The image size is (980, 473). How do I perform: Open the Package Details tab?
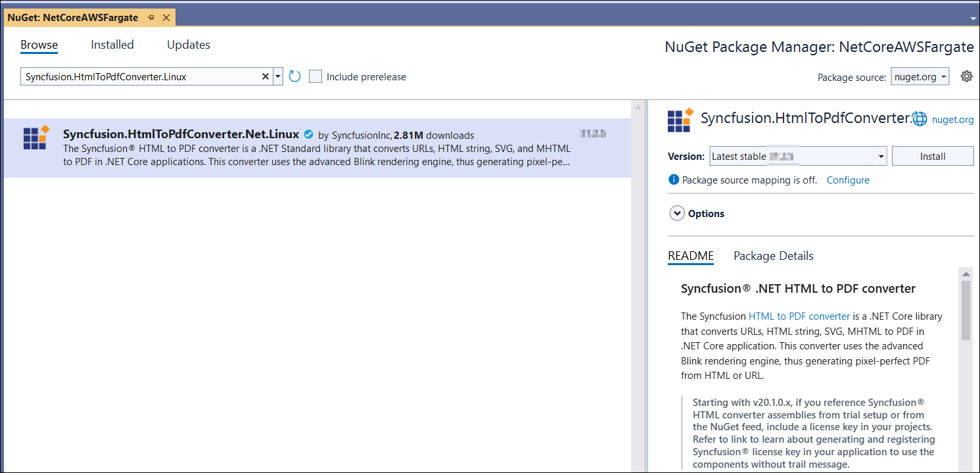[773, 256]
